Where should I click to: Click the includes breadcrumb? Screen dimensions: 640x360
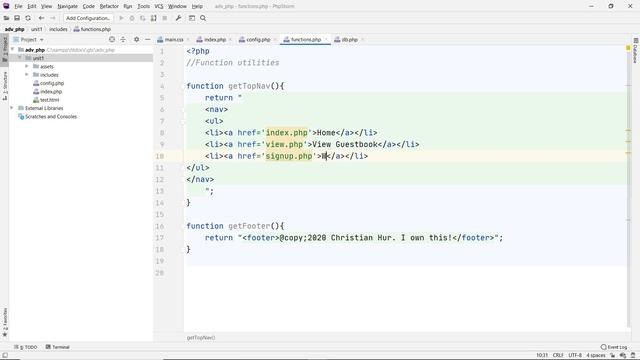coord(58,29)
